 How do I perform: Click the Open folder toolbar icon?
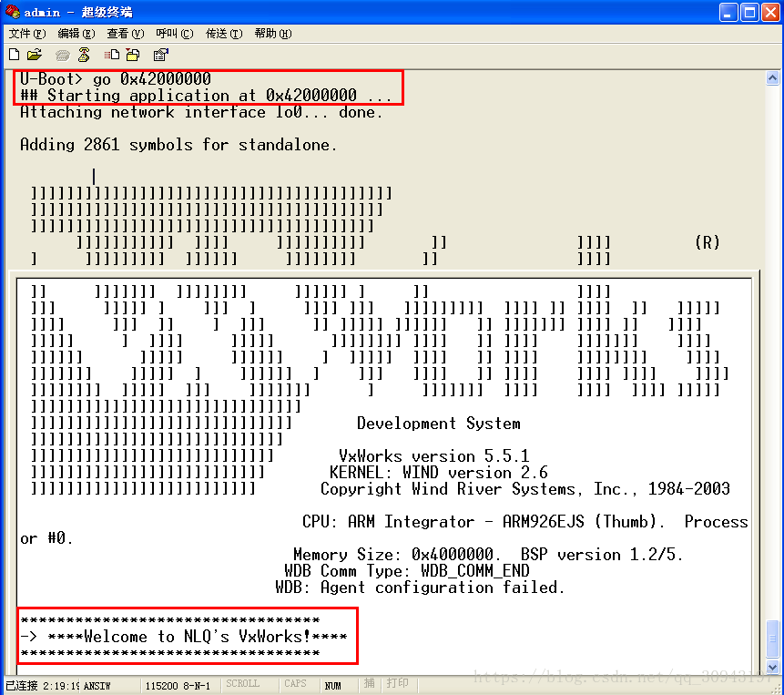tap(35, 55)
